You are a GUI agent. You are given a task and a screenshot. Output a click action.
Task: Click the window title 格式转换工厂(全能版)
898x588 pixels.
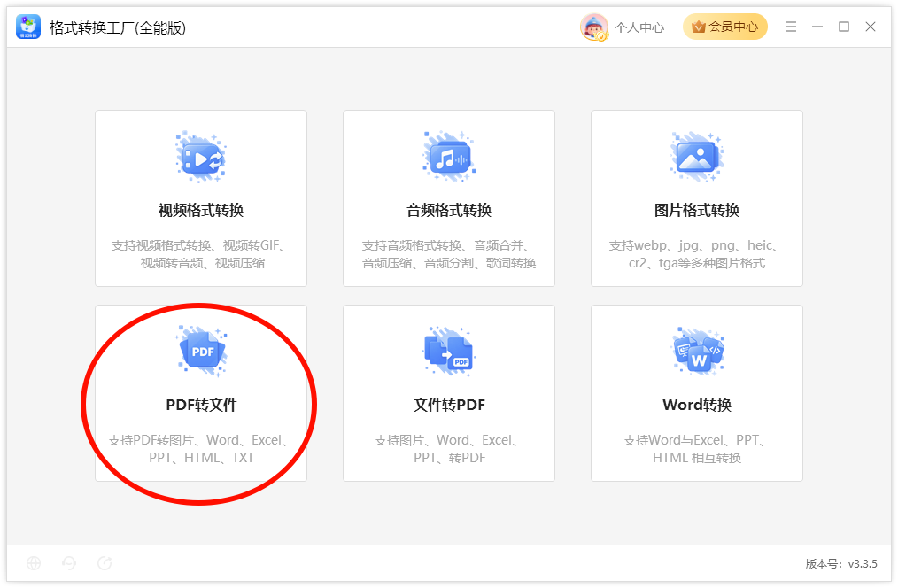(118, 27)
